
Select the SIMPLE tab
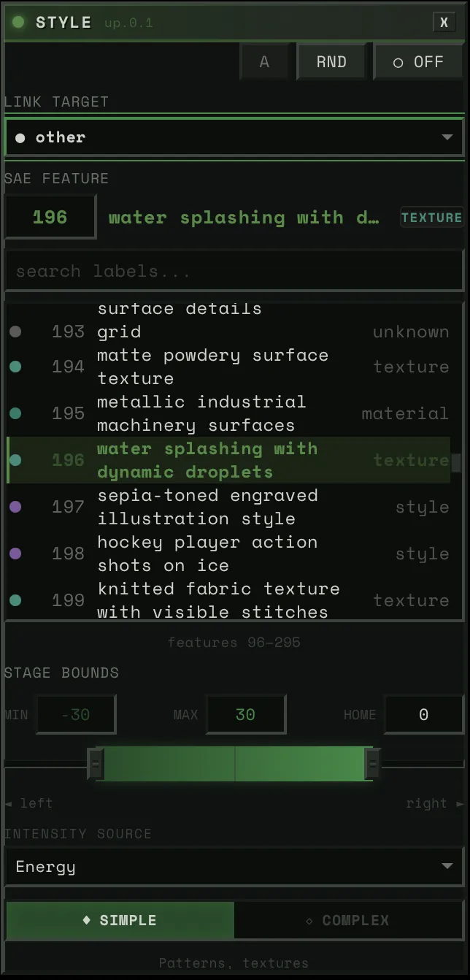tap(119, 920)
